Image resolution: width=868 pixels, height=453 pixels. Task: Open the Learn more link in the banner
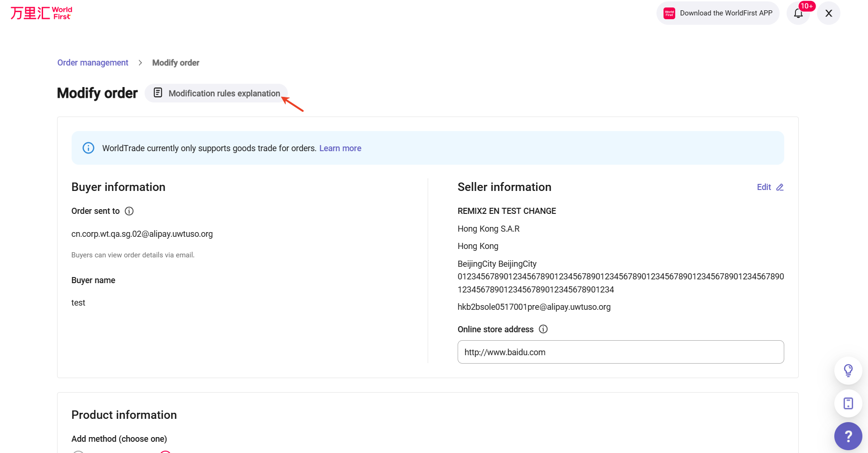point(340,148)
